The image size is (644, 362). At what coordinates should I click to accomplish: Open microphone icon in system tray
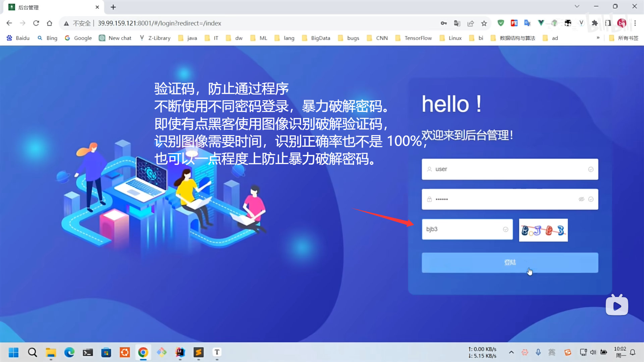pyautogui.click(x=538, y=352)
